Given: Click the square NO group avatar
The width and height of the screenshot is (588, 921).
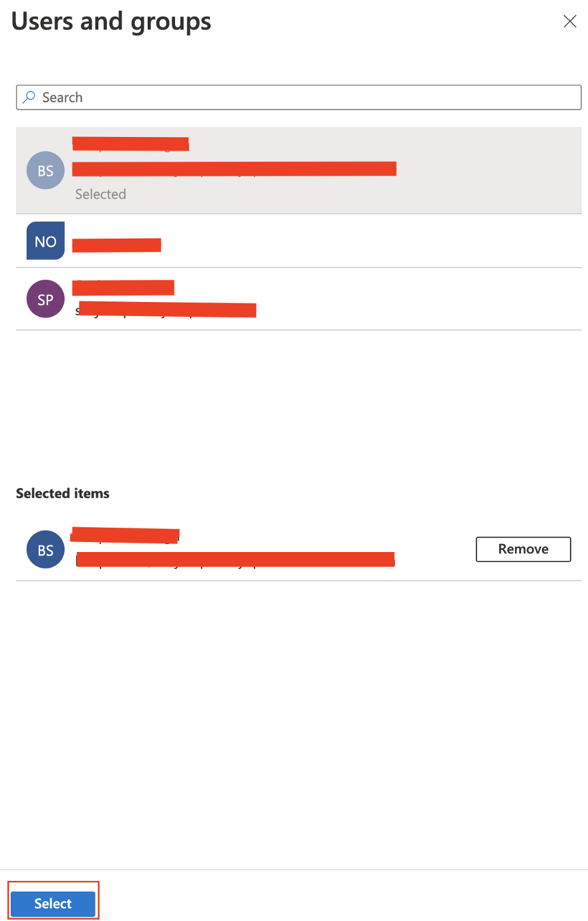Looking at the screenshot, I should [45, 241].
